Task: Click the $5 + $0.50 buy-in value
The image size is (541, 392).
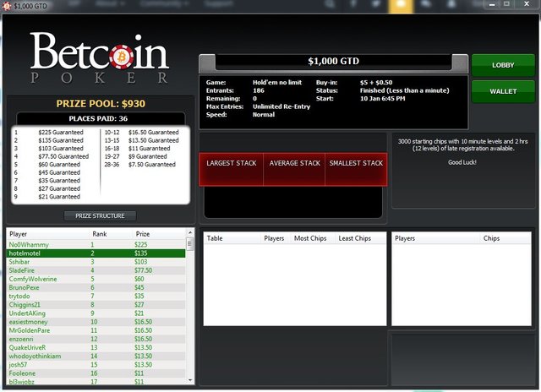Action: [376, 83]
